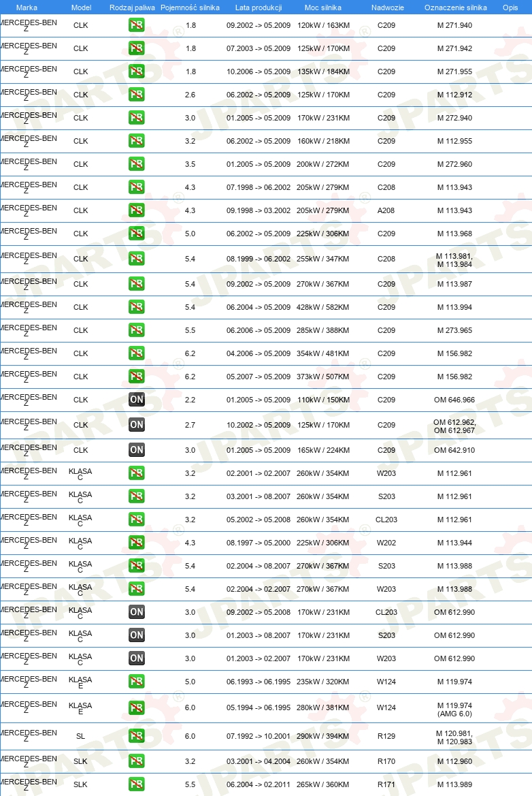The width and height of the screenshot is (532, 796).
Task: Click diesel ON icon in OM 612.962 row
Action: tap(137, 425)
